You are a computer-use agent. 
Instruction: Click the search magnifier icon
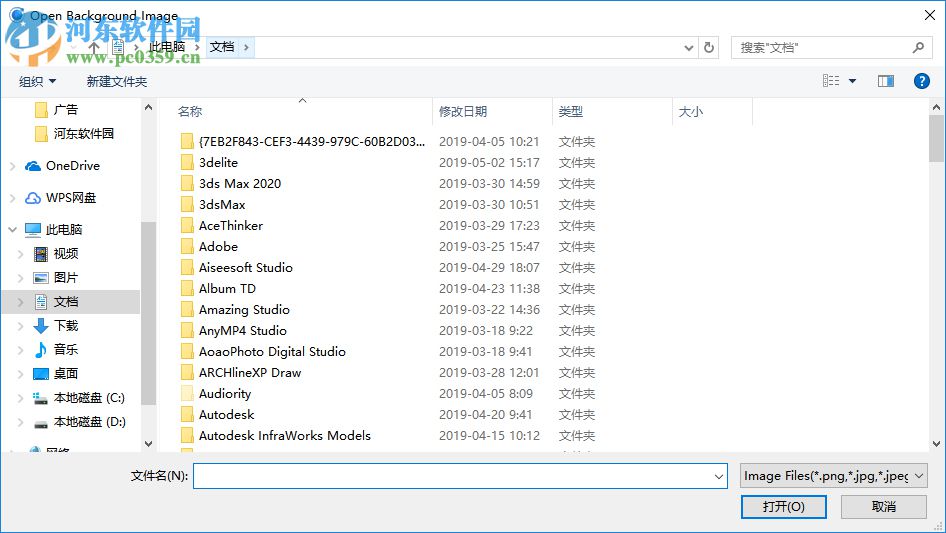click(x=918, y=47)
